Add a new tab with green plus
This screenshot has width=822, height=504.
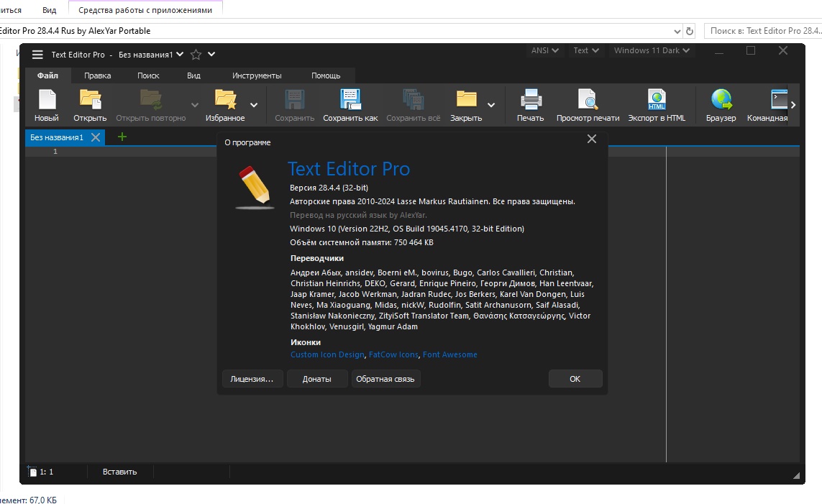tap(122, 137)
